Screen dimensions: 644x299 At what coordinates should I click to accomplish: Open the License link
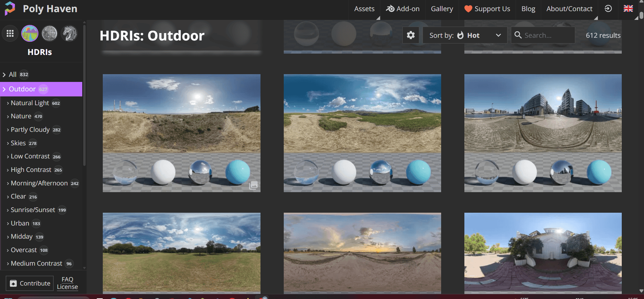(x=67, y=287)
